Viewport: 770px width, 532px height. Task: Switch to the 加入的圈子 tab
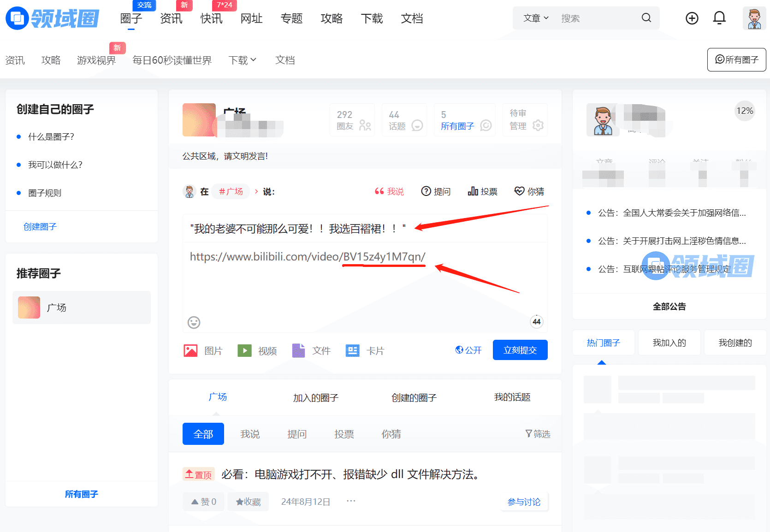coord(316,397)
